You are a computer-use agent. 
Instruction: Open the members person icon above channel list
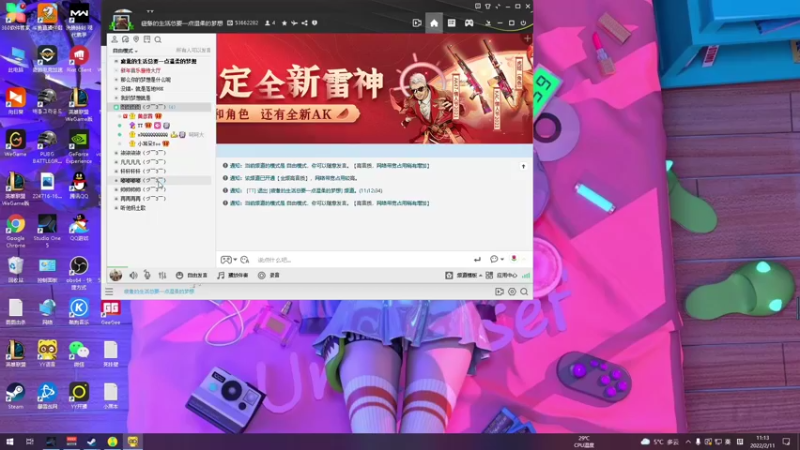[115, 39]
